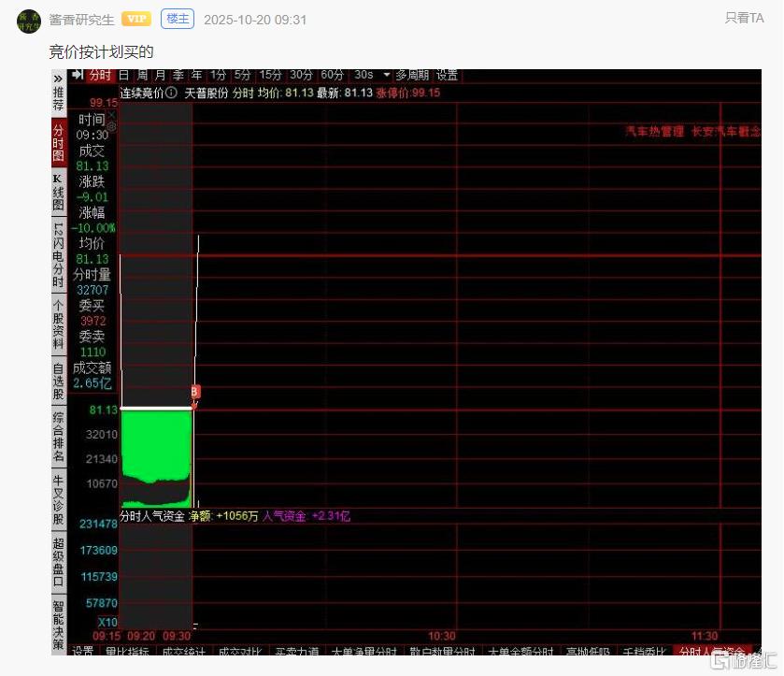Click the X10 volume scale label
Image resolution: width=784 pixels, height=676 pixels.
(x=107, y=622)
